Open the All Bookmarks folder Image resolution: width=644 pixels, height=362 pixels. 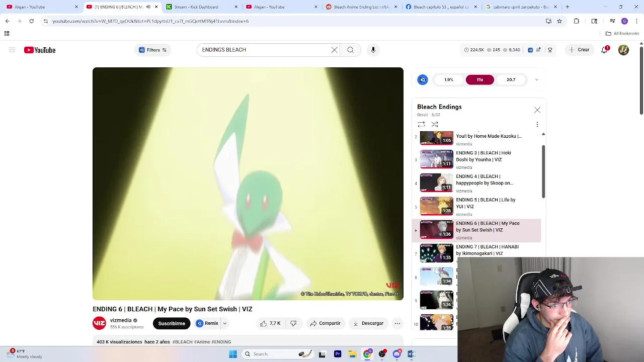622,34
